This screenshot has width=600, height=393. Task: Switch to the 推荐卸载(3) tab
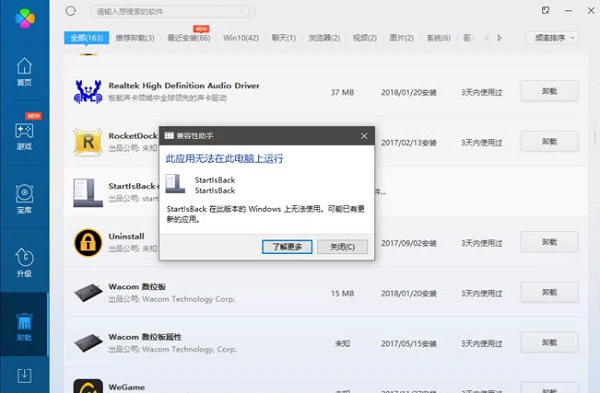point(135,38)
